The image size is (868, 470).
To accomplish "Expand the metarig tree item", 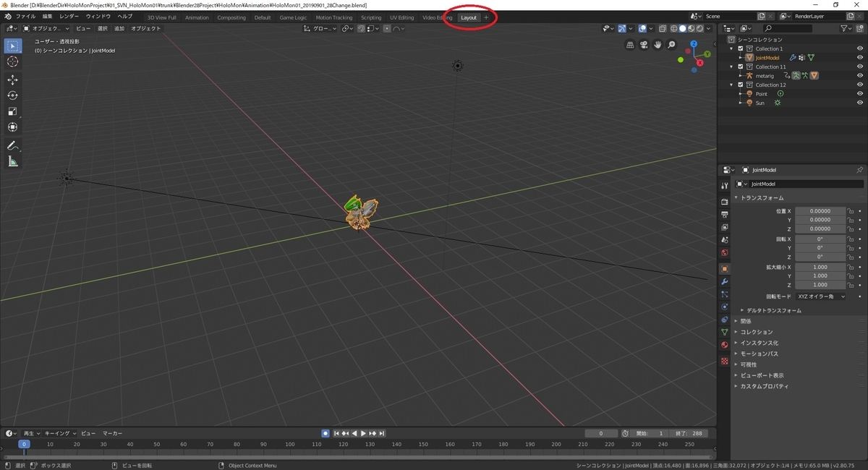I will (740, 76).
